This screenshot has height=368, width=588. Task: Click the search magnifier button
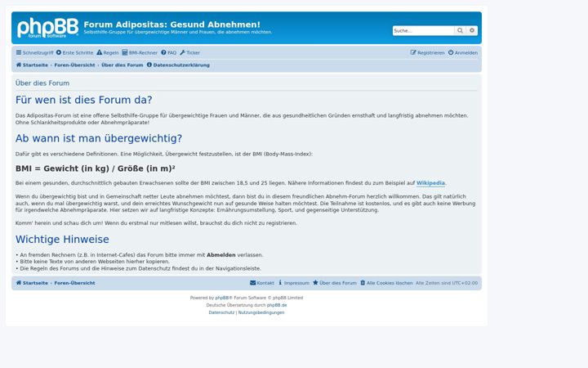click(460, 31)
